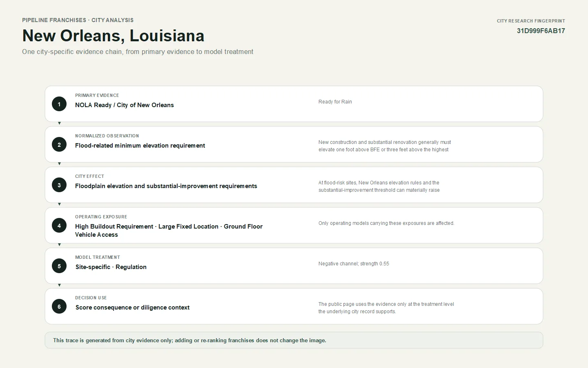
Task: Click the footer note 'This trace is generated from city evidence'
Action: pos(189,340)
